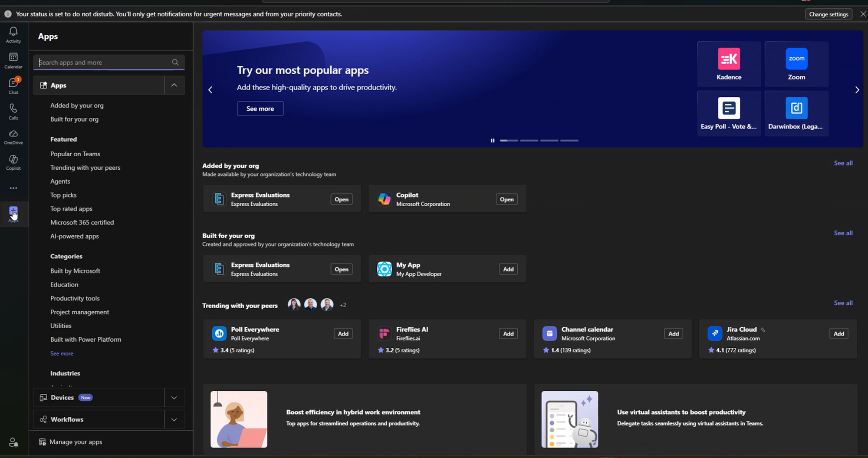Open the Easy Poll app tile

729,114
